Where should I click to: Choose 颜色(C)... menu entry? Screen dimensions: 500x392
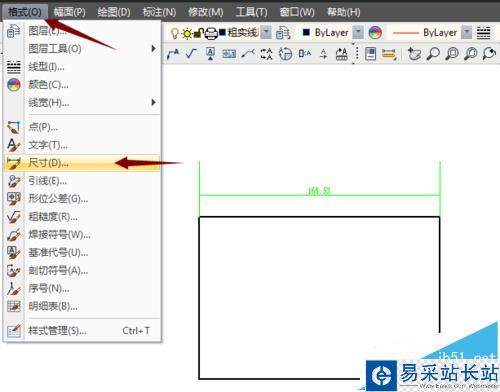click(82, 85)
